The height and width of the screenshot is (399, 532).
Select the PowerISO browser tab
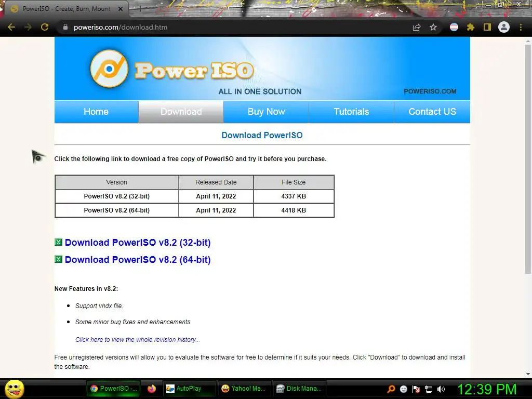click(66, 9)
